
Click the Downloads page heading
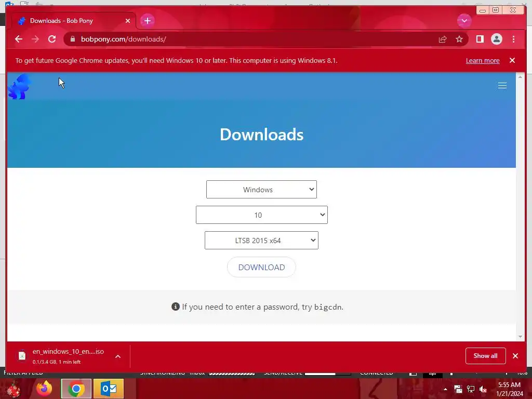pyautogui.click(x=262, y=135)
